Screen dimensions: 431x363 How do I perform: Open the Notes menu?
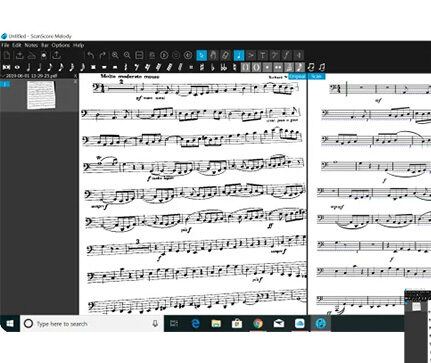click(31, 45)
